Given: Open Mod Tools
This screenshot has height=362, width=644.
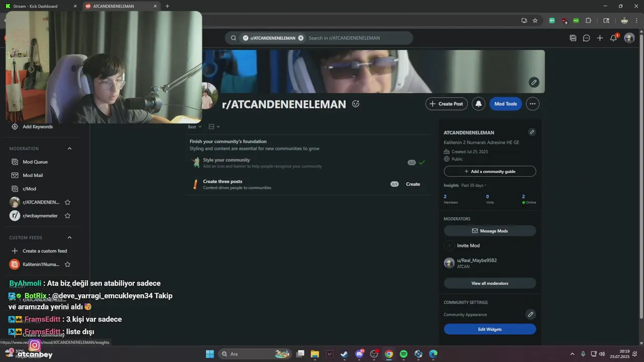Looking at the screenshot, I should point(506,104).
